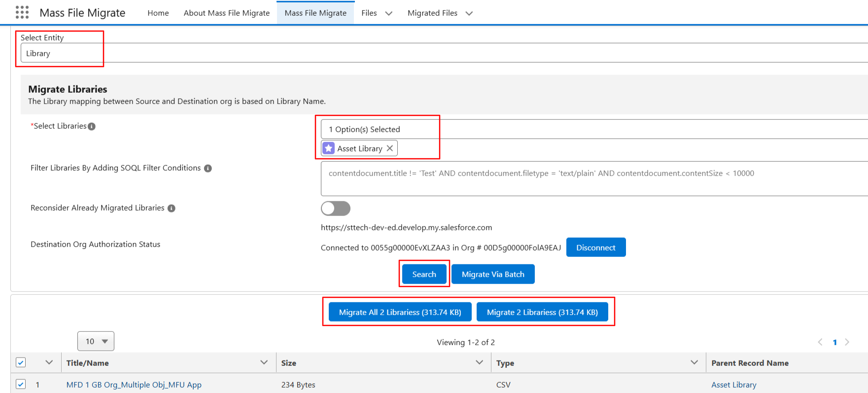Open the Title/Name column menu

click(x=264, y=362)
